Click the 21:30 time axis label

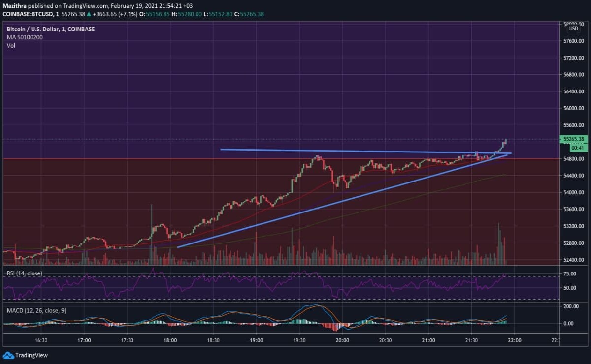[x=471, y=340]
